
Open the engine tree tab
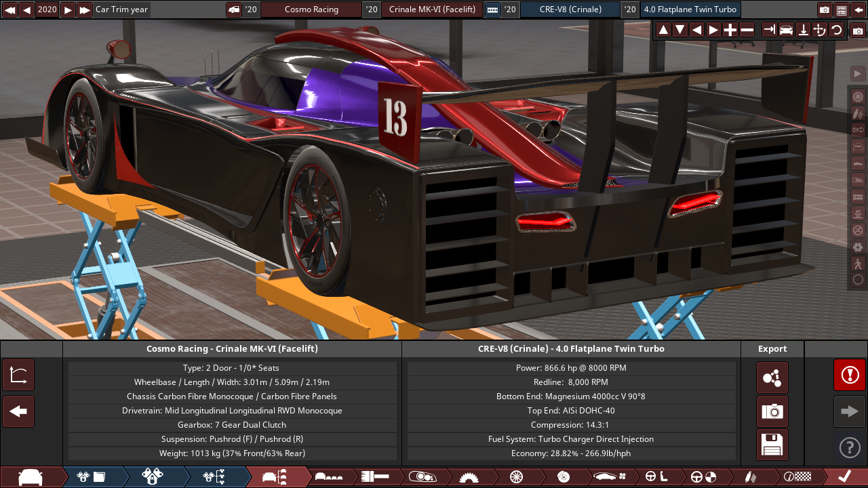(214, 476)
